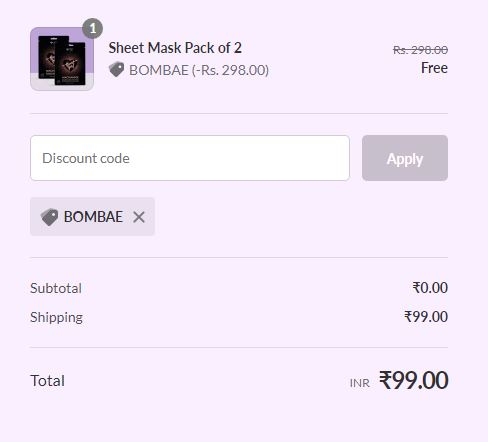Click the Sheet Mask product thumbnail
The width and height of the screenshot is (488, 442).
click(62, 59)
